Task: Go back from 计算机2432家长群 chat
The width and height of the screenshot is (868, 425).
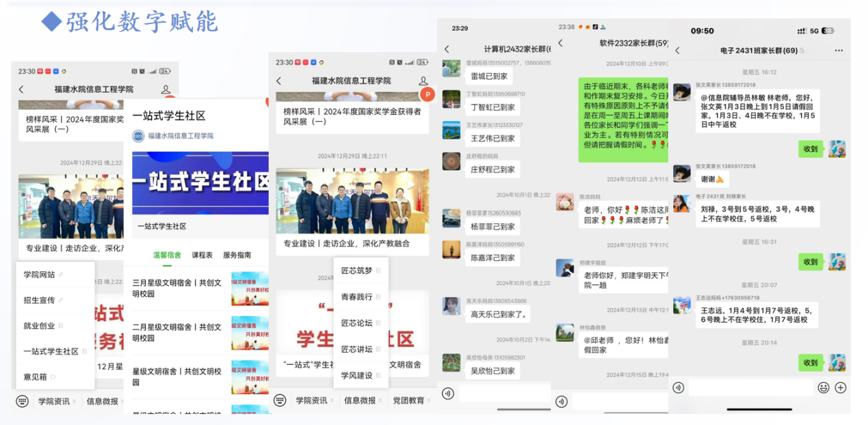Action: tap(447, 49)
